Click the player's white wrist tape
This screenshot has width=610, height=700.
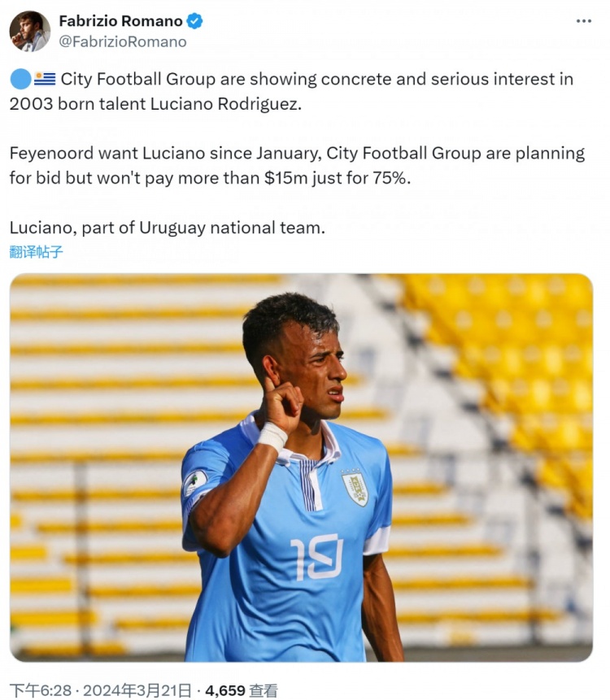tap(272, 435)
